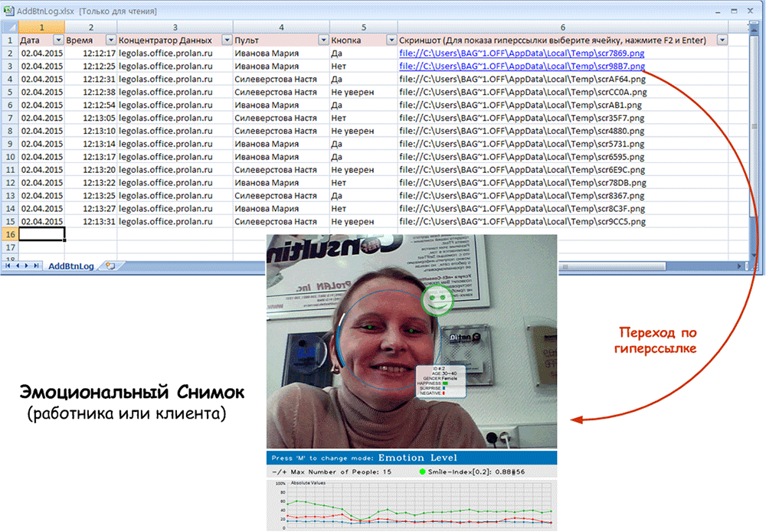This screenshot has width=766, height=532.
Task: Open the scr7869.png screenshot hyperlink
Action: tap(521, 53)
